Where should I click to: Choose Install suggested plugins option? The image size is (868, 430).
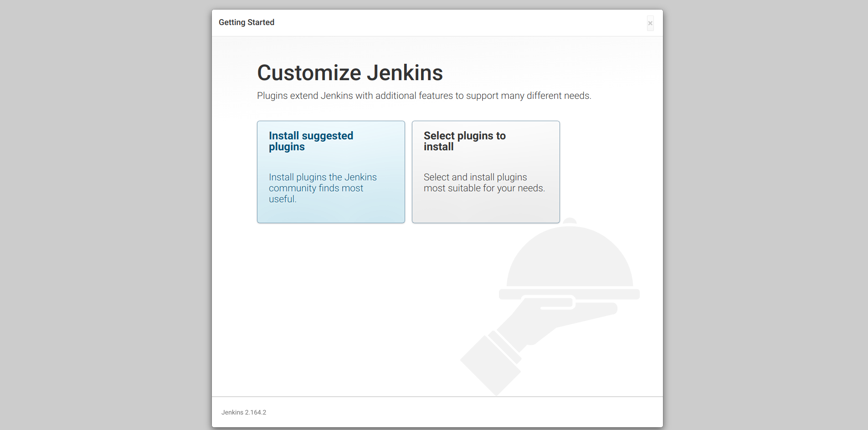pos(331,172)
